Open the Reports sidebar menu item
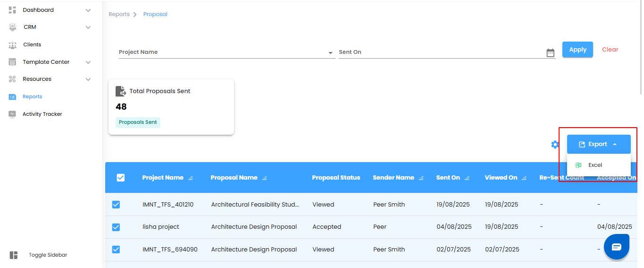The image size is (644, 268). pos(32,96)
